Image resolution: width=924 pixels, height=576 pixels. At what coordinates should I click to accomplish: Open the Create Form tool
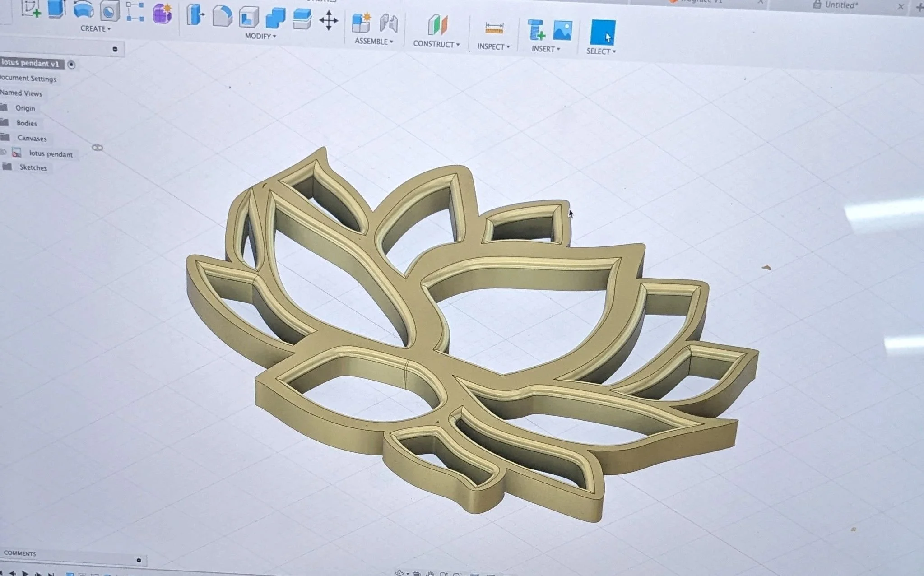[162, 14]
